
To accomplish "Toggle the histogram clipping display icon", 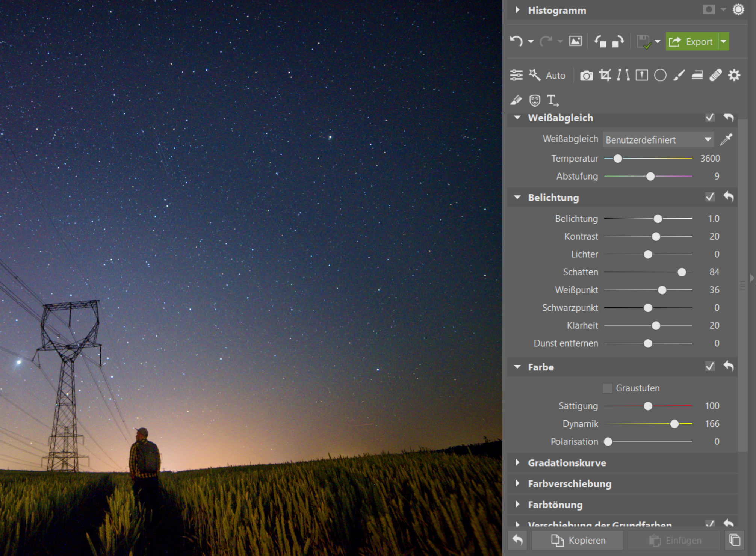I will click(709, 10).
